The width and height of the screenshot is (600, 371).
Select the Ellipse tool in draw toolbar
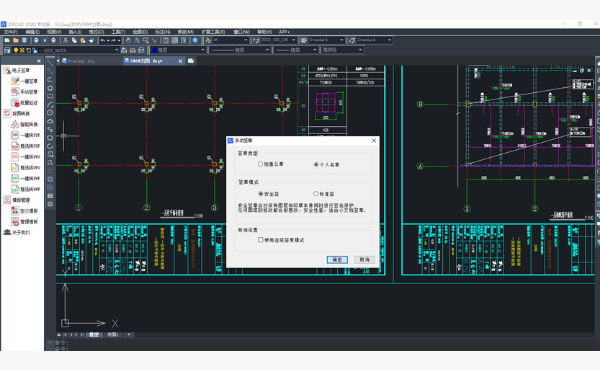pos(50,138)
